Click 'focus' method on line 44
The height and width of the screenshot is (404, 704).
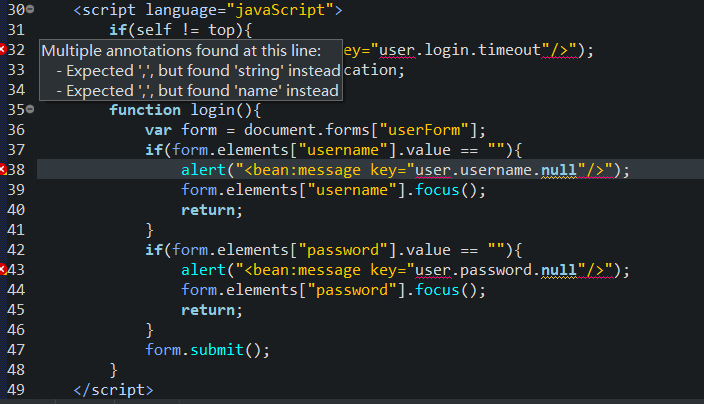point(437,290)
